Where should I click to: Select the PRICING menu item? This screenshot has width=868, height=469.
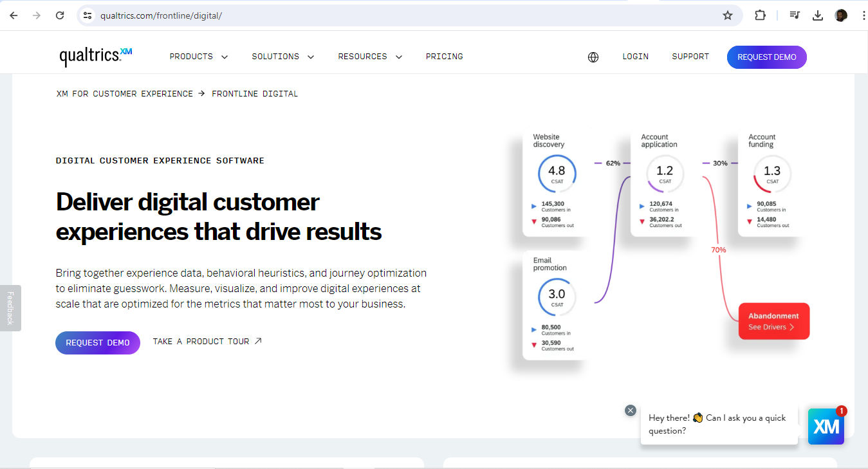tap(444, 57)
